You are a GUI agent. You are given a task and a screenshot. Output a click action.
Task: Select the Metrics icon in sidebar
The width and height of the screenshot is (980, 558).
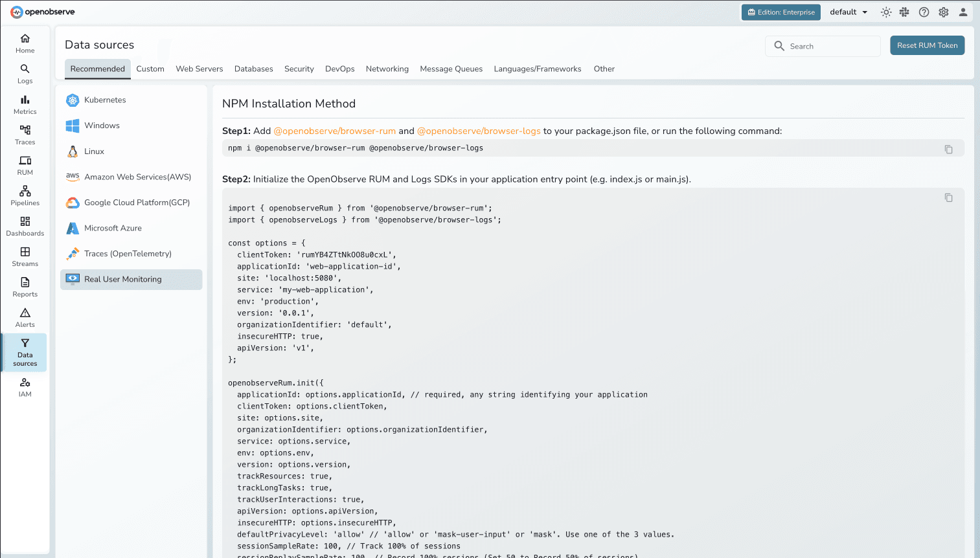(x=25, y=104)
